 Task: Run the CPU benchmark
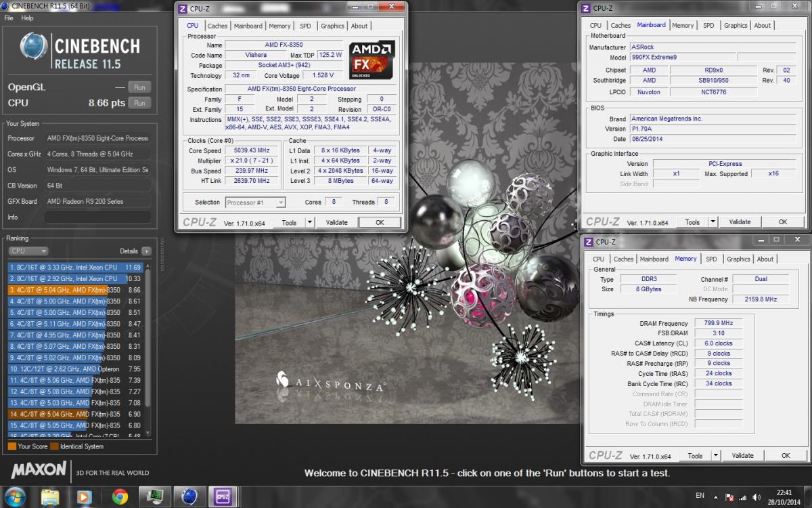point(139,103)
